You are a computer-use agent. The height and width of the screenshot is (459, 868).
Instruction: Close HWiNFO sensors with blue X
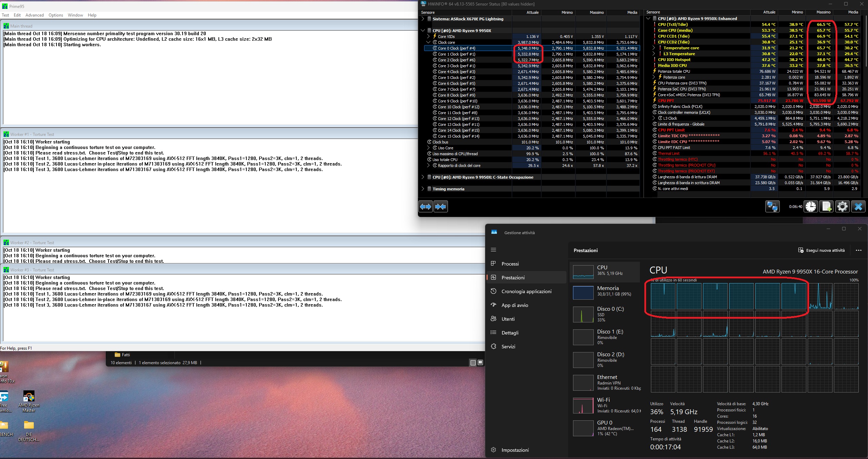tap(858, 207)
